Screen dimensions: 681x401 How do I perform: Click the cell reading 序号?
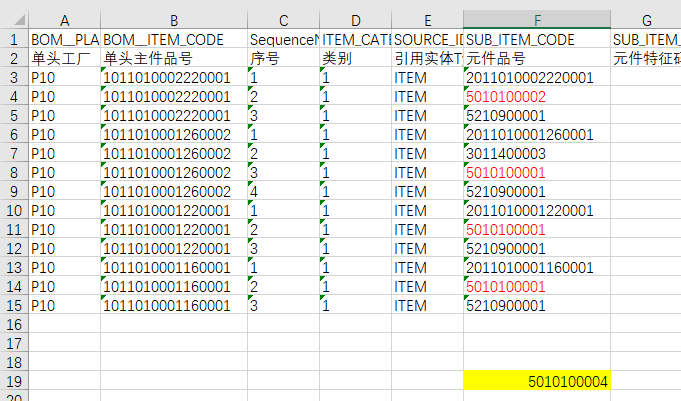pyautogui.click(x=283, y=58)
